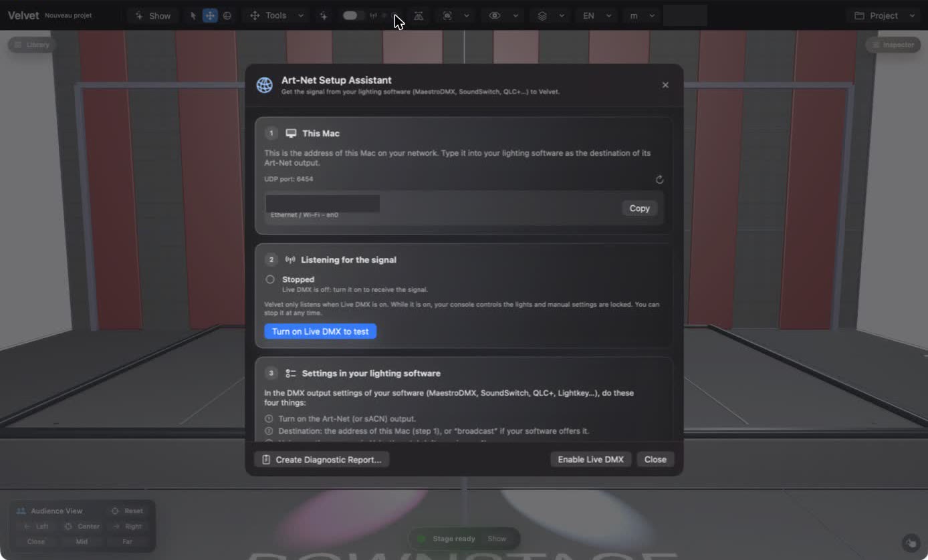The image size is (928, 560).
Task: Click the orbit globe tool icon
Action: pyautogui.click(x=227, y=15)
